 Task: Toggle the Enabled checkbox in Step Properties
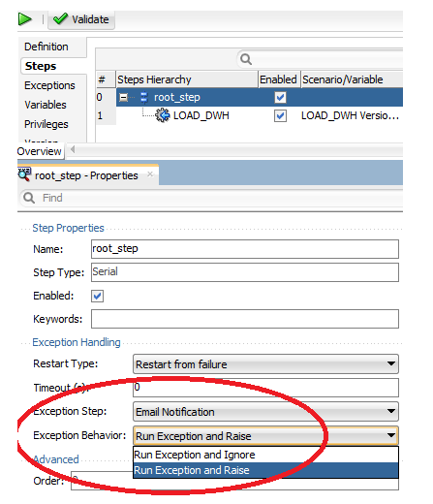pos(98,296)
